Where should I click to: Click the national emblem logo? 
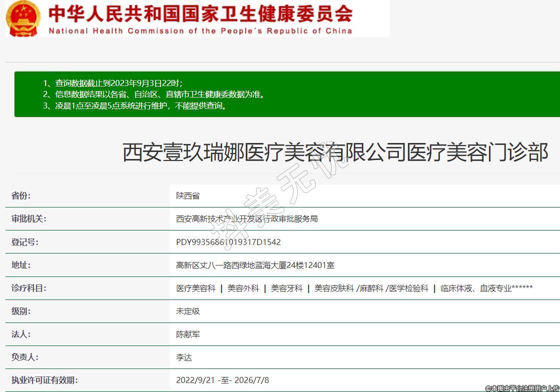click(23, 18)
